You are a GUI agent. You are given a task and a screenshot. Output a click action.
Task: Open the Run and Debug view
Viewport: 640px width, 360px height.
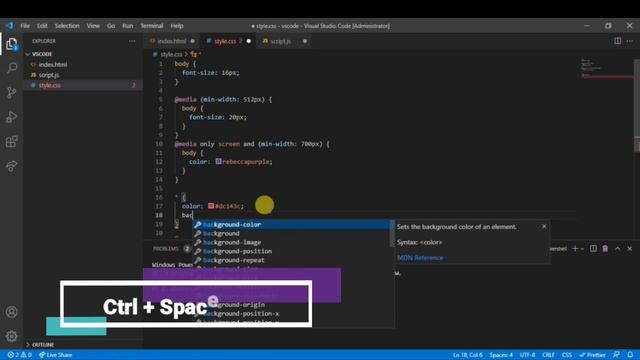pyautogui.click(x=12, y=117)
